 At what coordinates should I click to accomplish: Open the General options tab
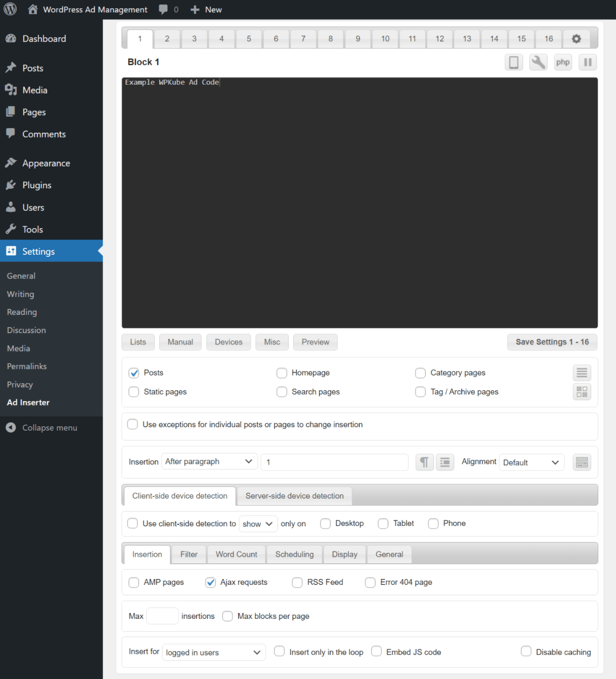389,554
